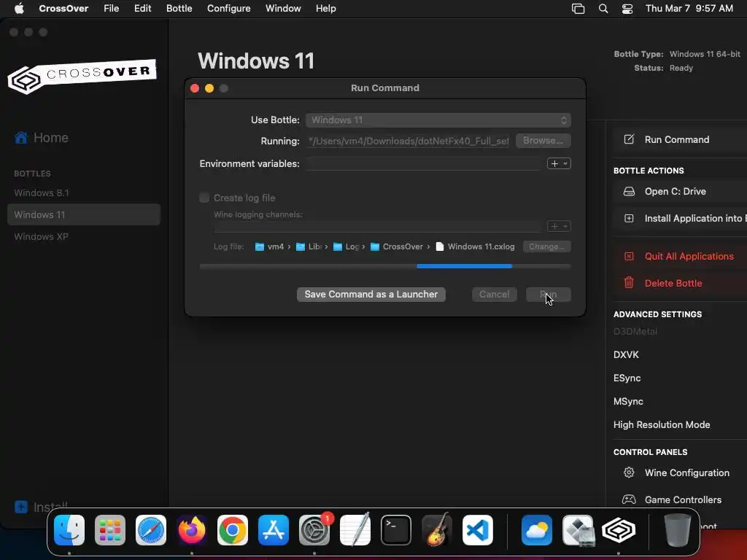747x560 pixels.
Task: Open the Edit menu
Action: point(142,9)
